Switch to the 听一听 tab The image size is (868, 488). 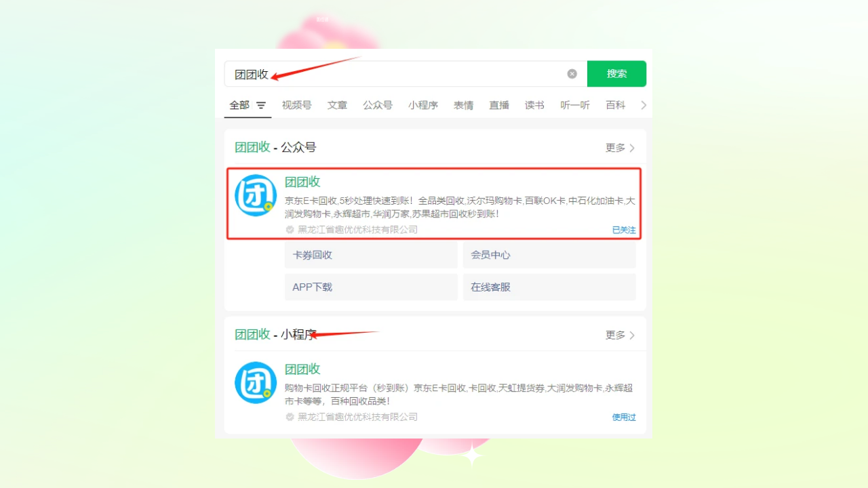575,105
